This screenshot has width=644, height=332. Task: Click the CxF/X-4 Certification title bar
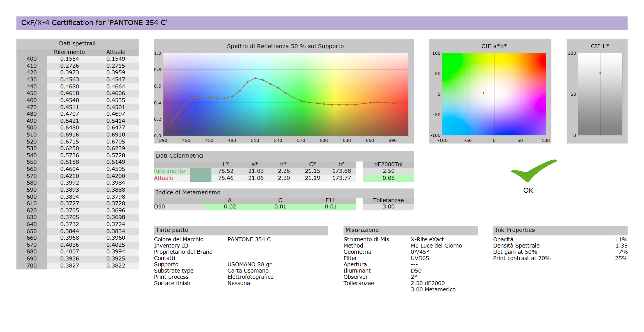click(x=94, y=23)
